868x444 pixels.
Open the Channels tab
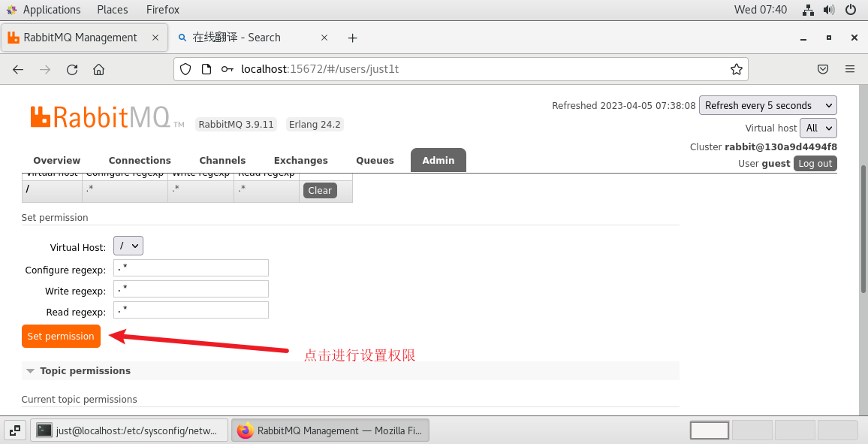click(x=222, y=160)
